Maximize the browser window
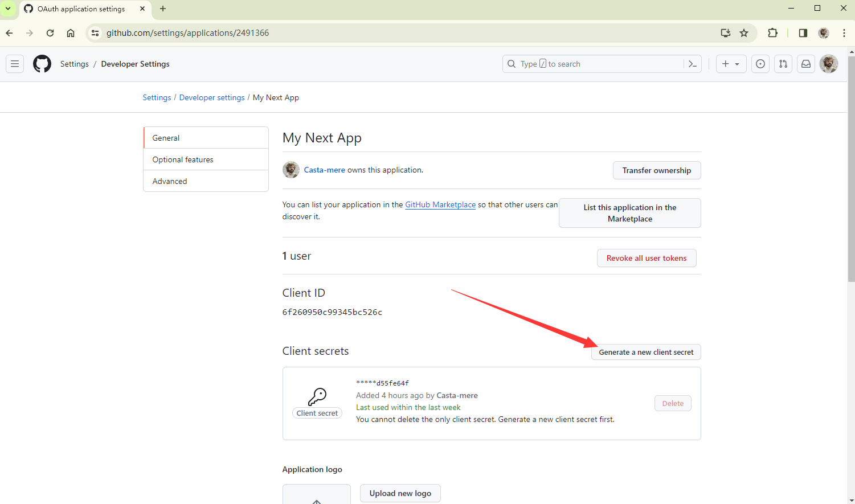Screen dimensions: 855x504 817,8
